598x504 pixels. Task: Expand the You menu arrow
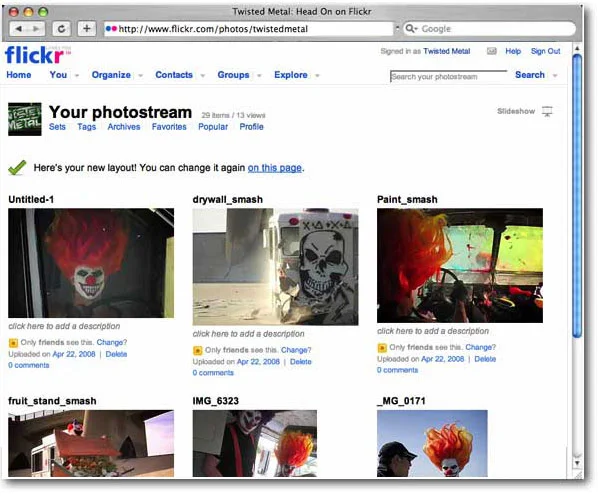(x=77, y=75)
